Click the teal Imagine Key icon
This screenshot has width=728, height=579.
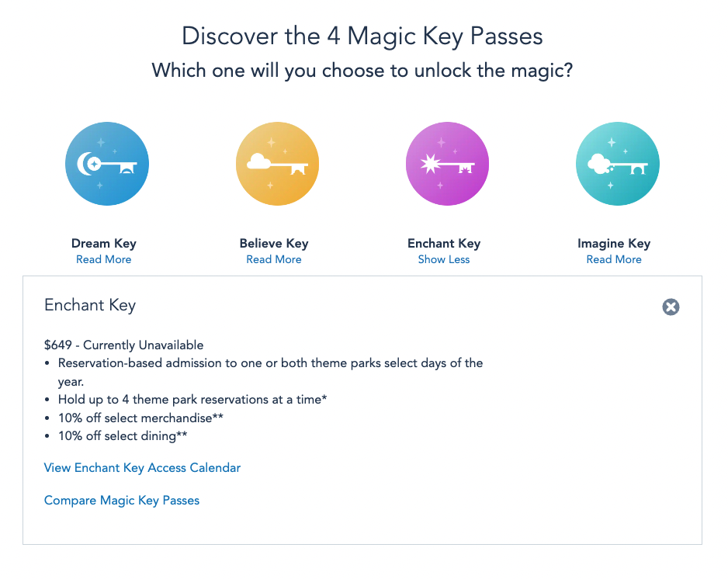tap(617, 164)
